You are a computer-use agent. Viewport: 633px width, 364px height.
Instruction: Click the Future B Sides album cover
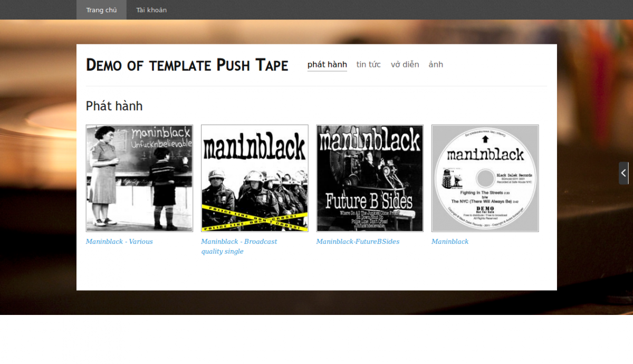pos(370,178)
